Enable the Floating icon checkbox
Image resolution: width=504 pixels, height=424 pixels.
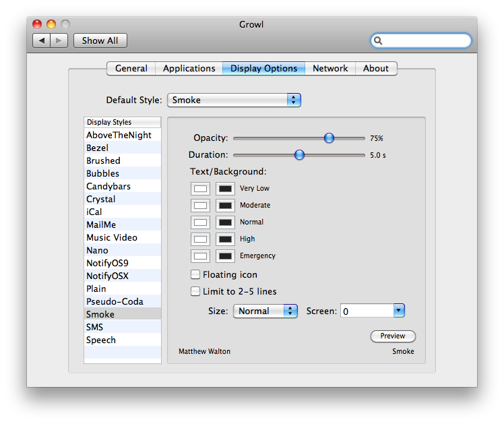[x=195, y=275]
